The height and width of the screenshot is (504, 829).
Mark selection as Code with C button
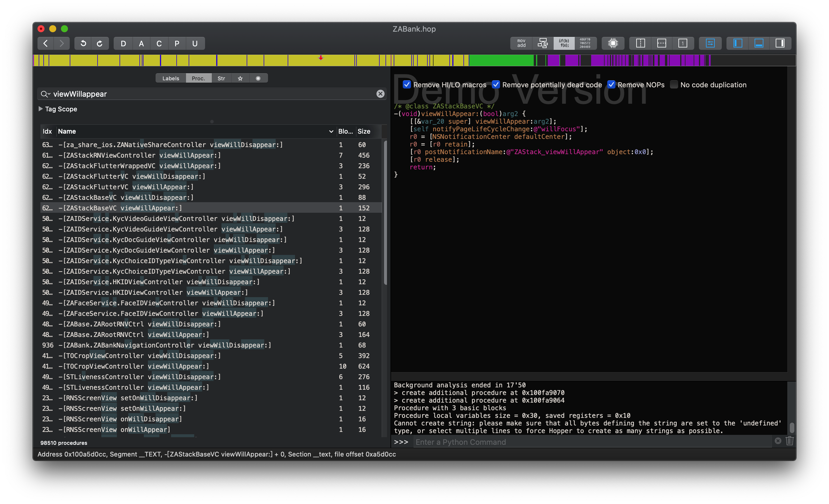pyautogui.click(x=159, y=43)
